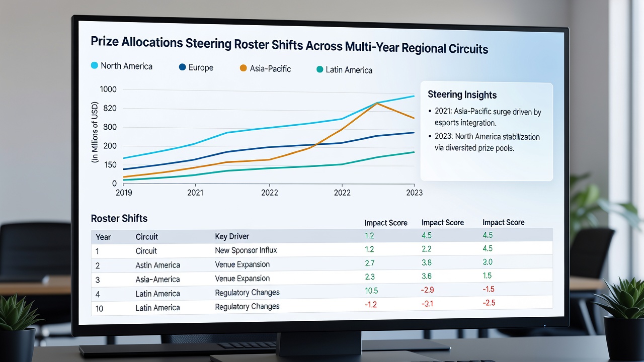Click the 10.5 impact score cell
The image size is (644, 362).
tap(372, 291)
